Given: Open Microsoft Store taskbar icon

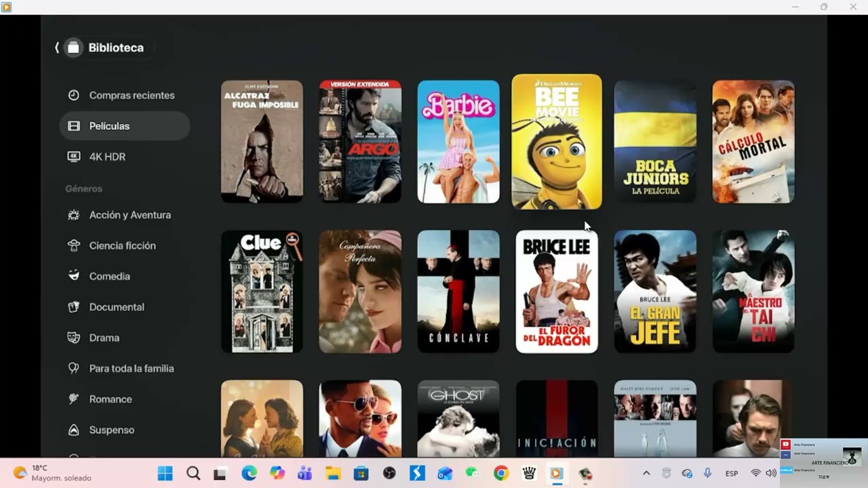Looking at the screenshot, I should [x=361, y=473].
